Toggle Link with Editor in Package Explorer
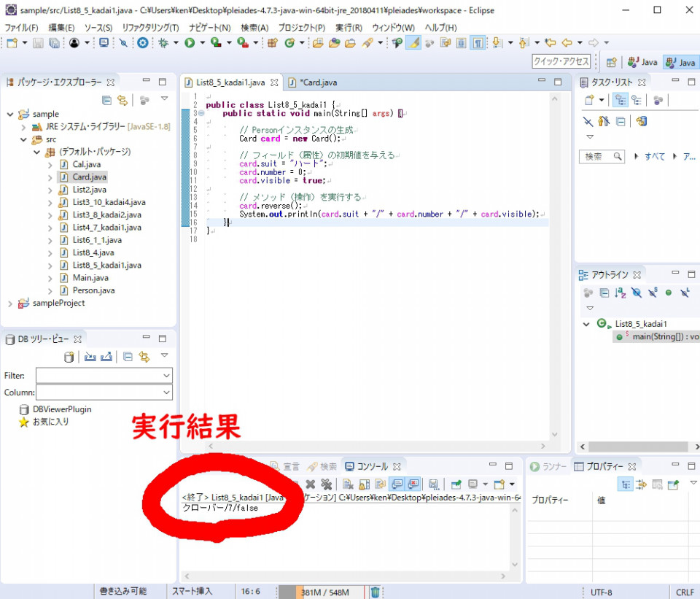The height and width of the screenshot is (599, 700). point(122,99)
